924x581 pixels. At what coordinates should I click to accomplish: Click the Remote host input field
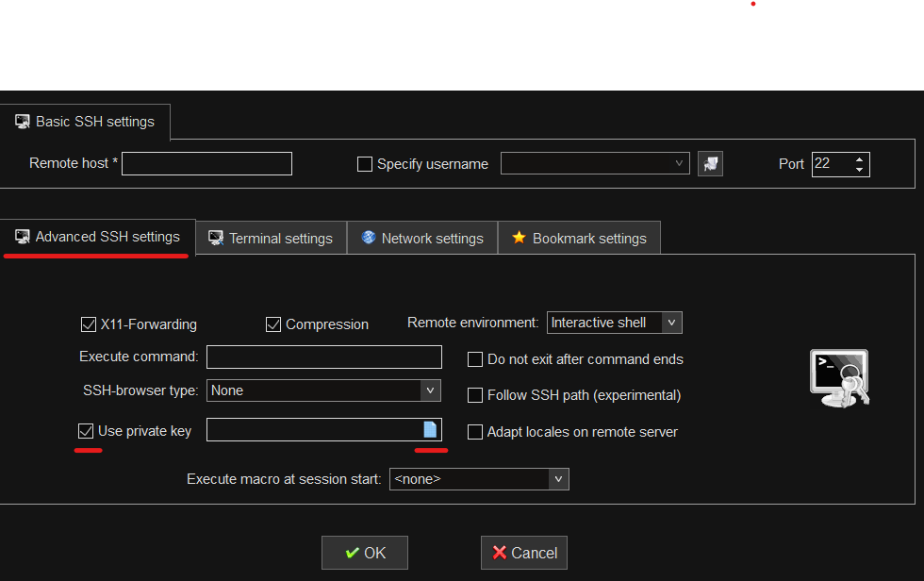pyautogui.click(x=206, y=164)
